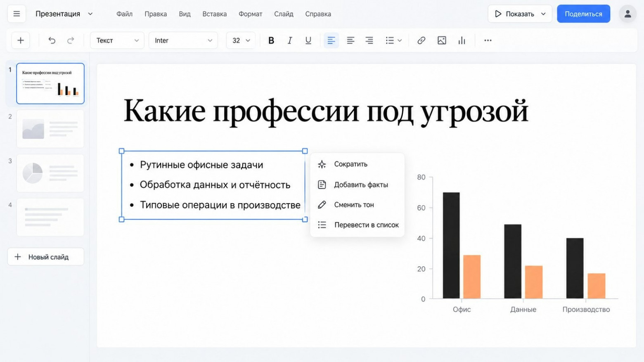Screen dimensions: 644x362
Task: Expand the Презентация title dropdown
Action: (90, 14)
